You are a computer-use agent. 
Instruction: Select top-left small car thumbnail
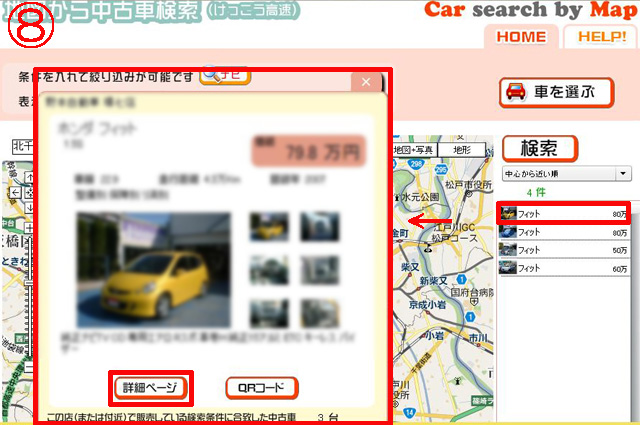point(269,226)
